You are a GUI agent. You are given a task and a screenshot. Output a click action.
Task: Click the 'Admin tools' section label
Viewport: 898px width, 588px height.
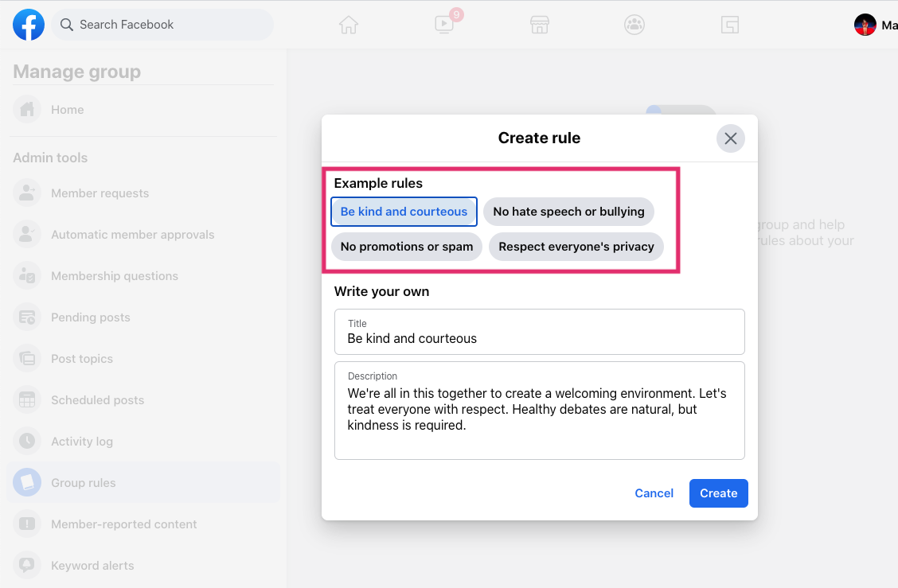point(50,158)
